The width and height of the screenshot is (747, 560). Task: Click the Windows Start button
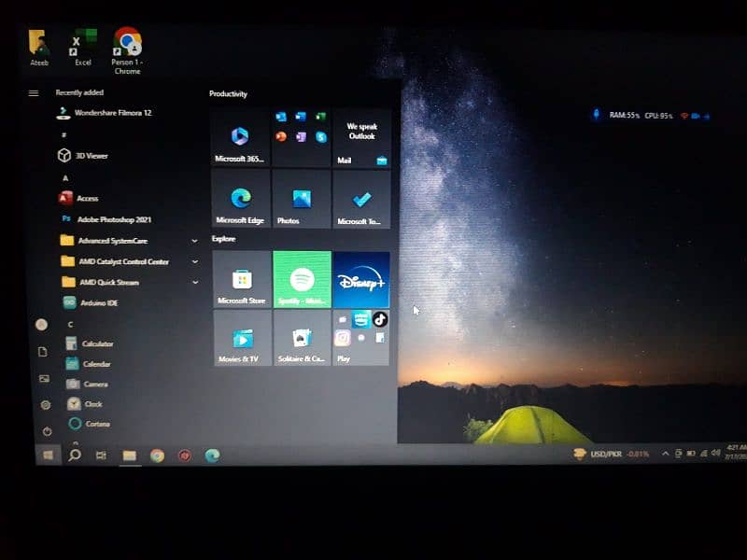point(47,455)
